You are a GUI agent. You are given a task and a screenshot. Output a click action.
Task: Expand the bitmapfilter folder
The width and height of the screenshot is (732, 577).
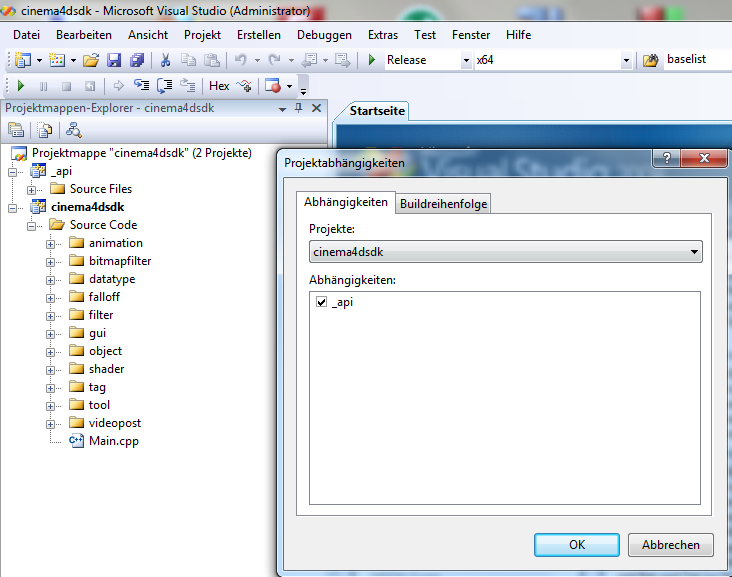point(50,262)
